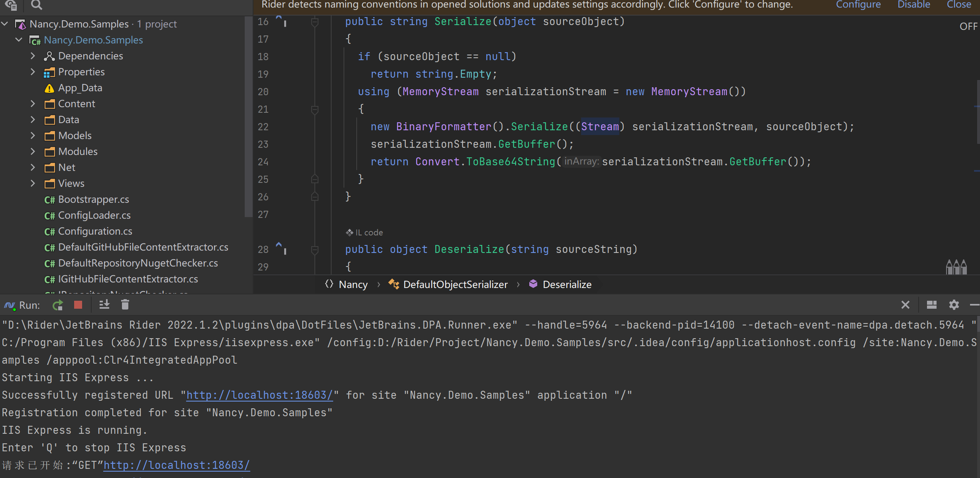Click fold end marker on line 25
Image resolution: width=980 pixels, height=478 pixels.
pyautogui.click(x=314, y=179)
